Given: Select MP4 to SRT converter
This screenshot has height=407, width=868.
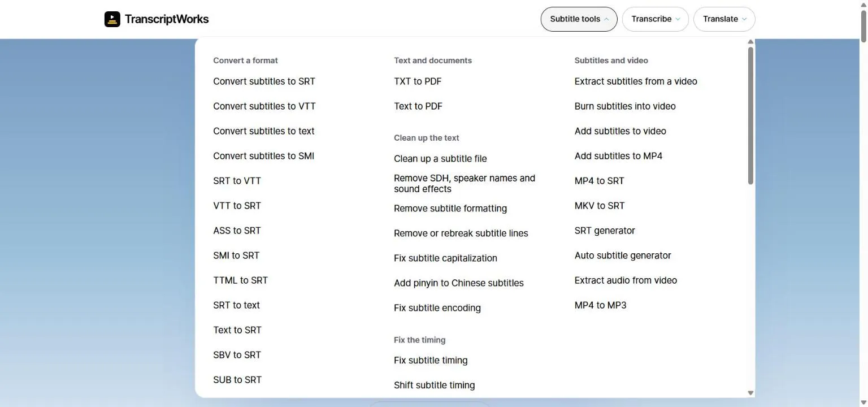Looking at the screenshot, I should [x=600, y=181].
